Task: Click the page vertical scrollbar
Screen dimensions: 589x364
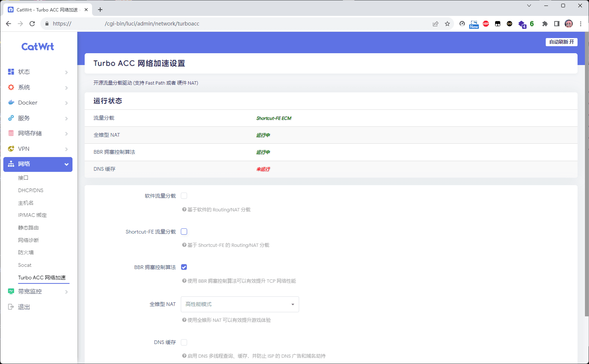Action: click(x=587, y=174)
